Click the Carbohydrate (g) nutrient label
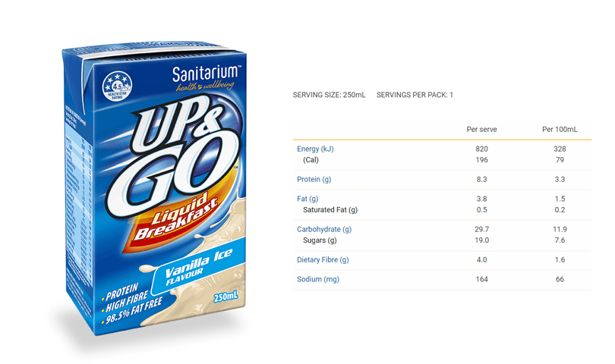Viewport: 615px width, 364px height. pyautogui.click(x=324, y=229)
